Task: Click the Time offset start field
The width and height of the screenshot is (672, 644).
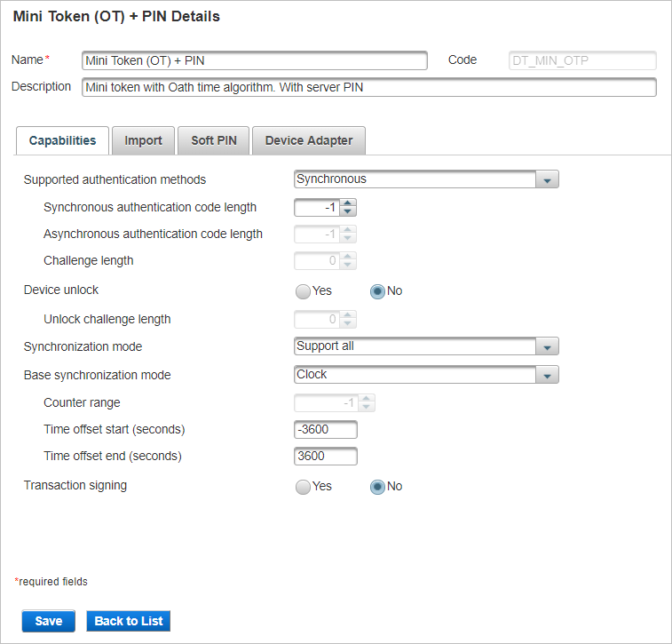Action: (x=326, y=429)
